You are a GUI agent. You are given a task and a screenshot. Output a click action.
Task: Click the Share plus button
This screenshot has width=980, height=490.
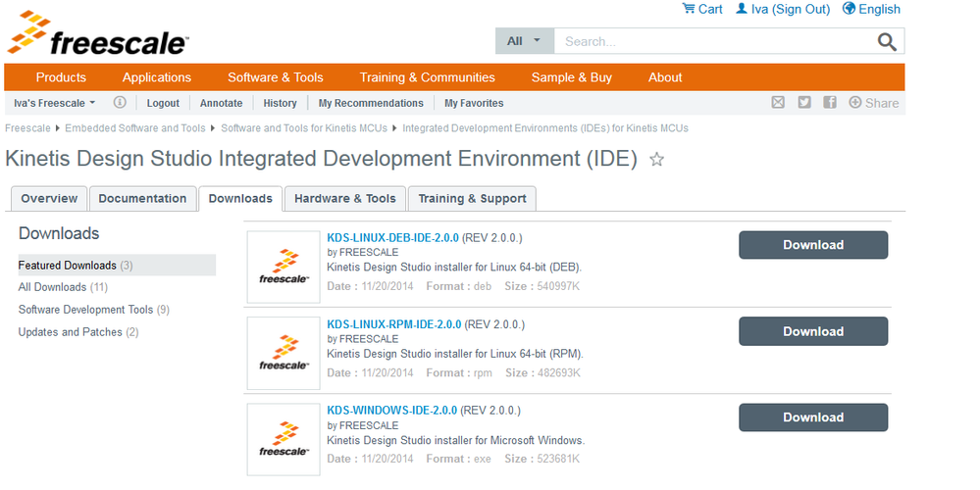point(874,102)
